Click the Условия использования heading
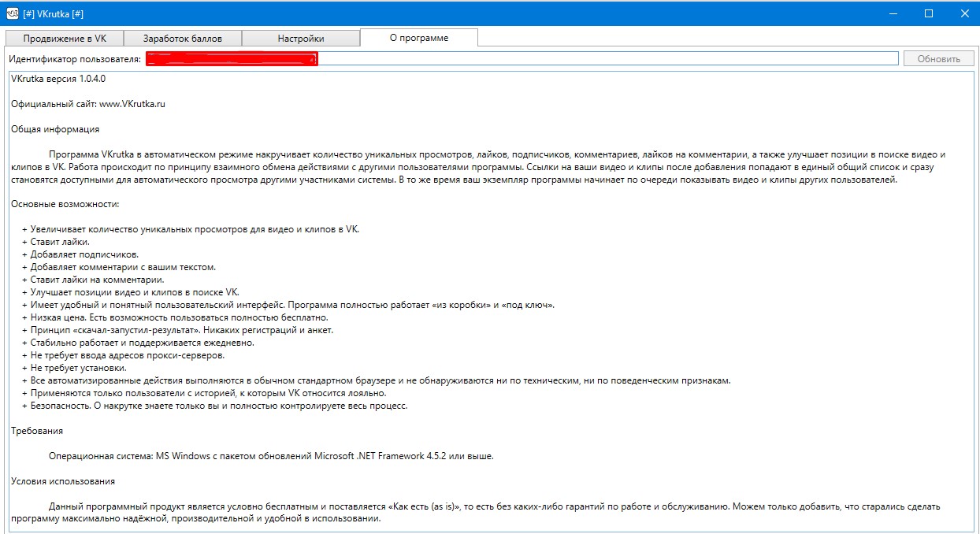 coord(63,481)
